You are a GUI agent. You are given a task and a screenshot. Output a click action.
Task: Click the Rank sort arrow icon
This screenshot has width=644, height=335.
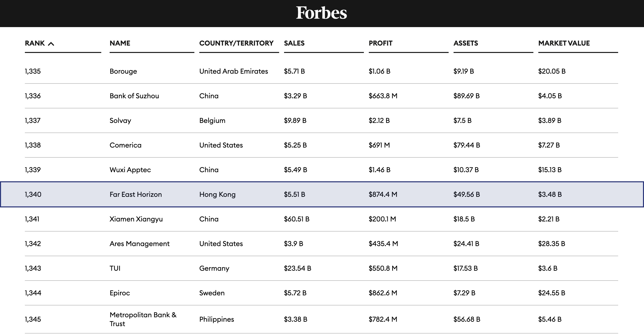tap(51, 44)
